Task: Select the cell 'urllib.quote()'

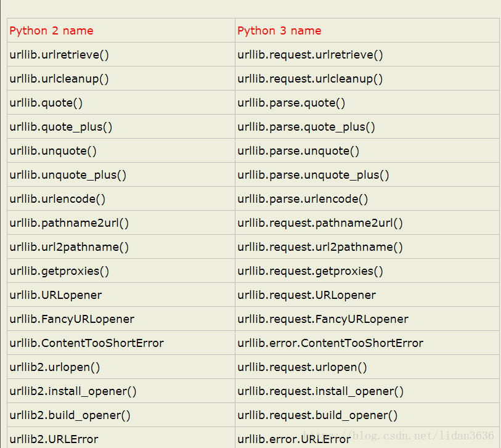Action: point(121,102)
